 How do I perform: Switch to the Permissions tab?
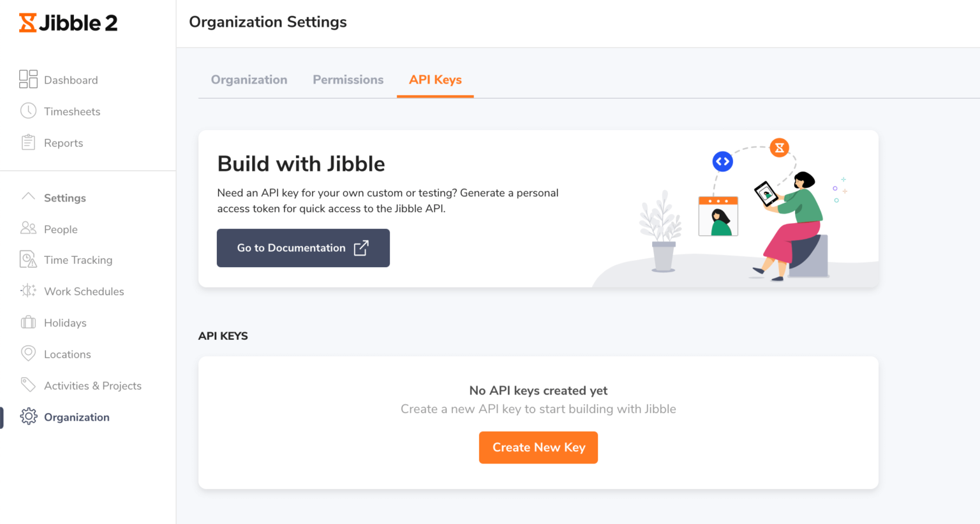348,79
